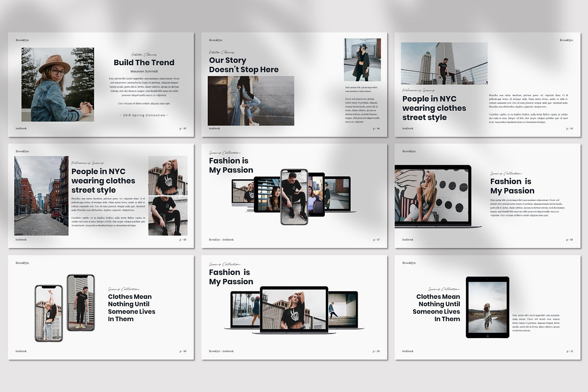This screenshot has height=392, width=588.
Task: Select the right iPhone mockup showing man
Action: (80, 302)
